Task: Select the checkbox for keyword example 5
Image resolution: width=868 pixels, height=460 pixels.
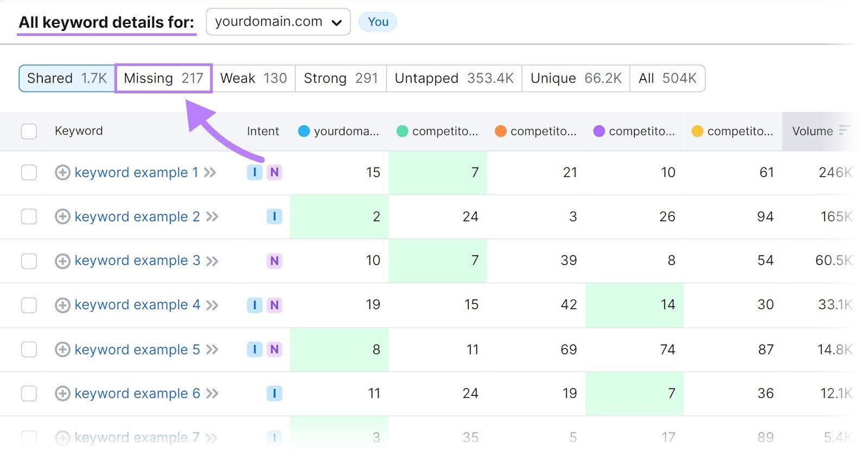Action: pyautogui.click(x=29, y=349)
